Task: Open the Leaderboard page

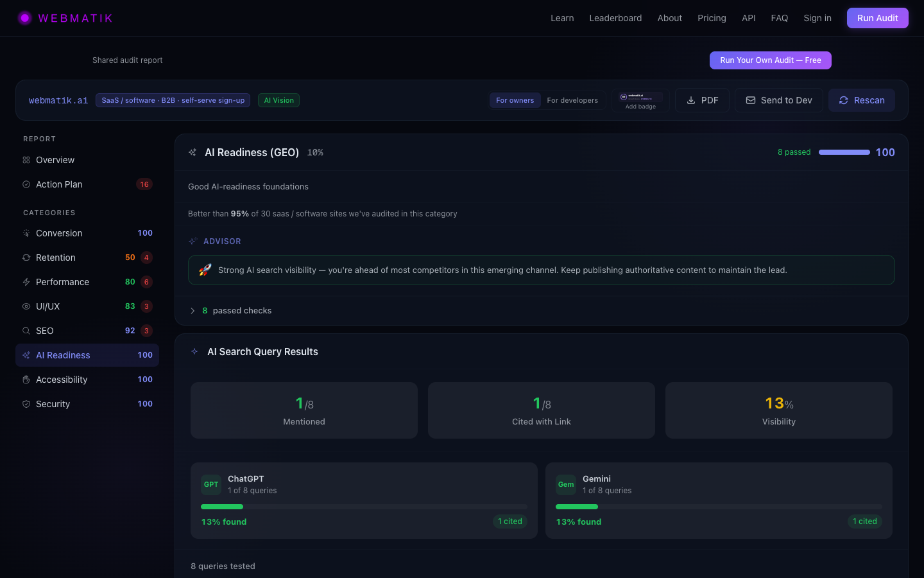Action: 615,18
